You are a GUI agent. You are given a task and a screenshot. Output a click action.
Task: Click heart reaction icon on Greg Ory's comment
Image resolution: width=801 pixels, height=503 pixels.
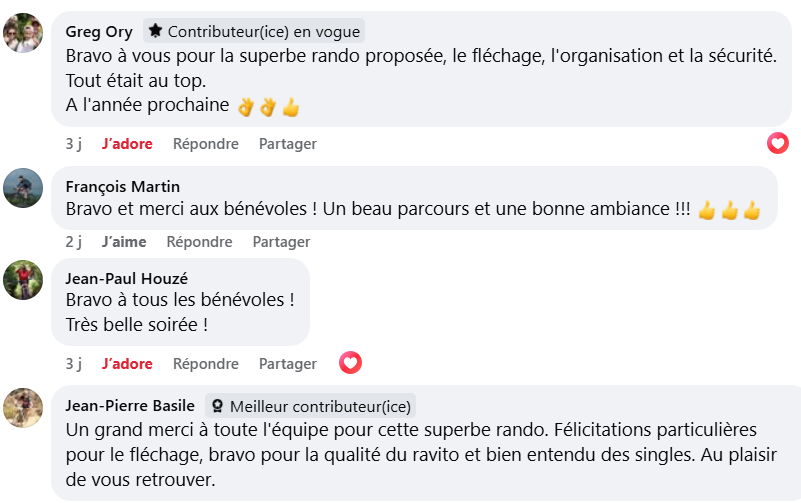click(778, 143)
